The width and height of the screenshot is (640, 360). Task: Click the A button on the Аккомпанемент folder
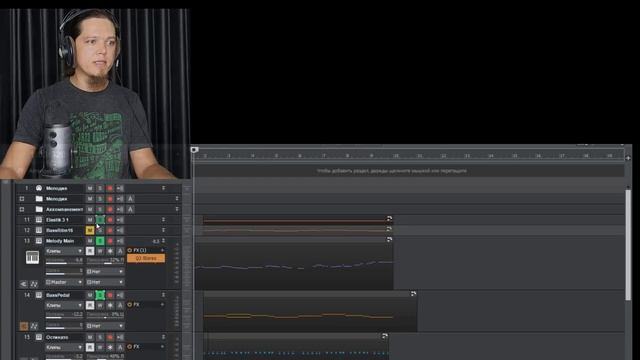[x=130, y=209]
